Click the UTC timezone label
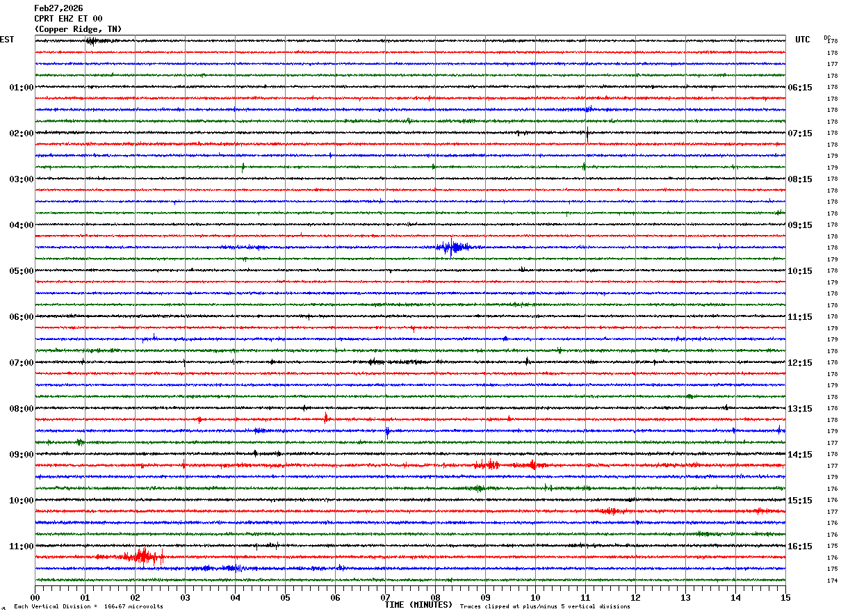Viewport: 841px width, 616px height. tap(803, 40)
